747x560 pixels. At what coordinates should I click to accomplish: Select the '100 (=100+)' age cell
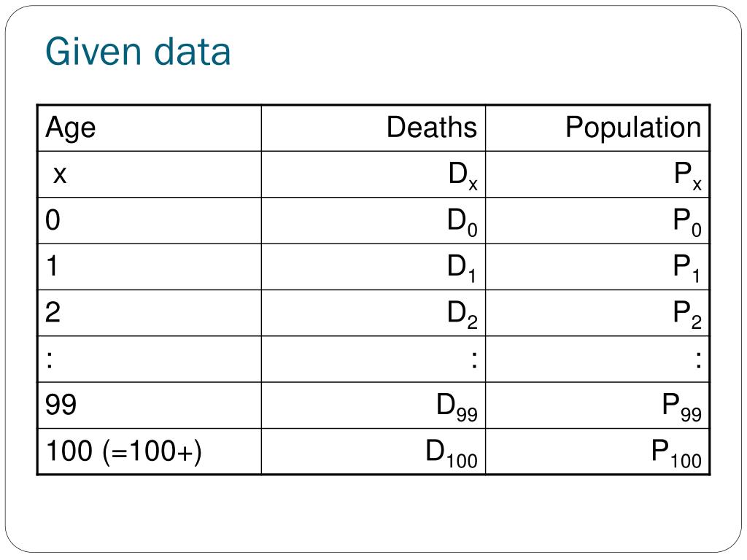coord(150,451)
